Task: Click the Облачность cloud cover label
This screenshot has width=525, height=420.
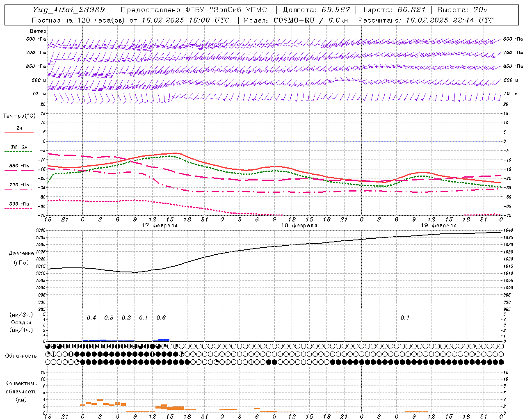Action: tap(21, 356)
